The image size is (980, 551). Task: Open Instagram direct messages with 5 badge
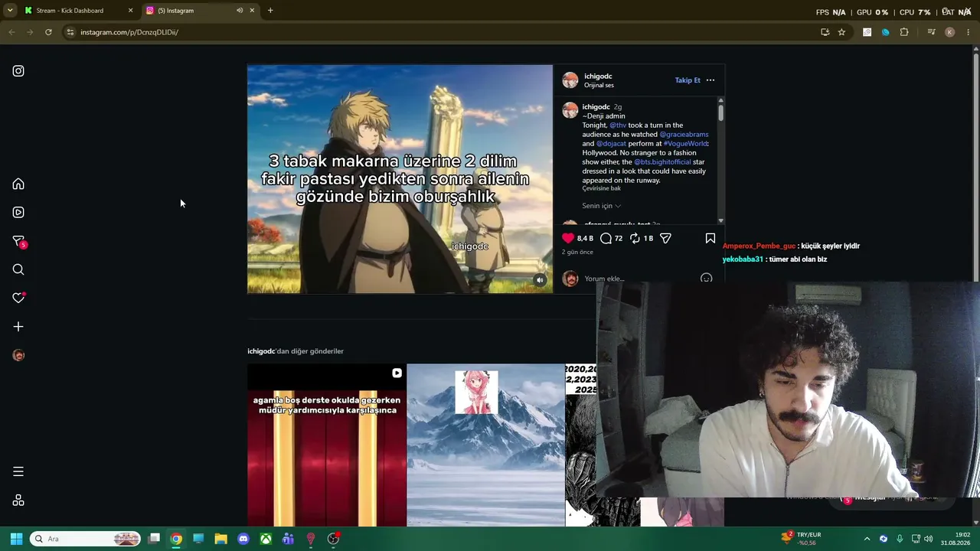[x=19, y=242]
